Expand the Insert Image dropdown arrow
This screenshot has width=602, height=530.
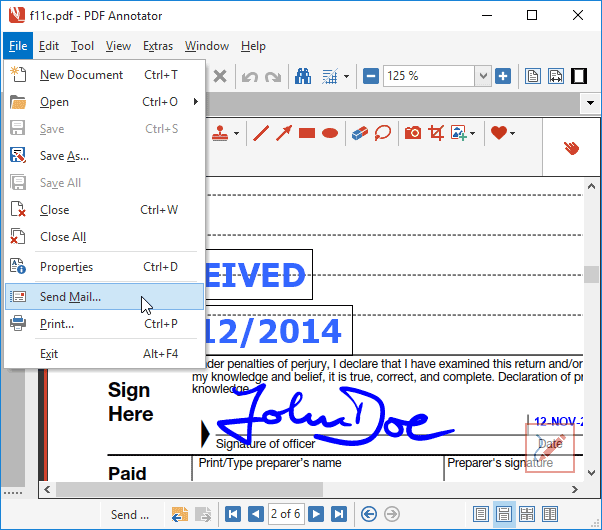(x=472, y=134)
